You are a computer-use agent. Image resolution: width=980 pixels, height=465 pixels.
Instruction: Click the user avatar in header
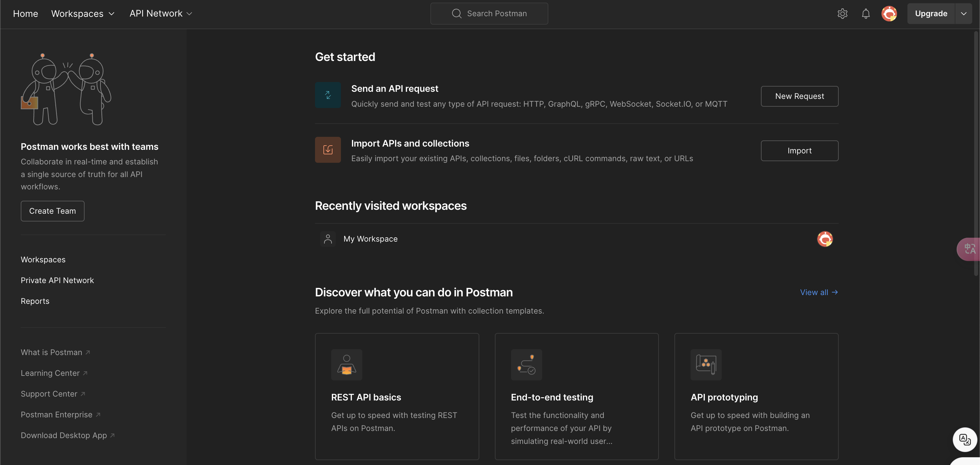click(x=889, y=14)
